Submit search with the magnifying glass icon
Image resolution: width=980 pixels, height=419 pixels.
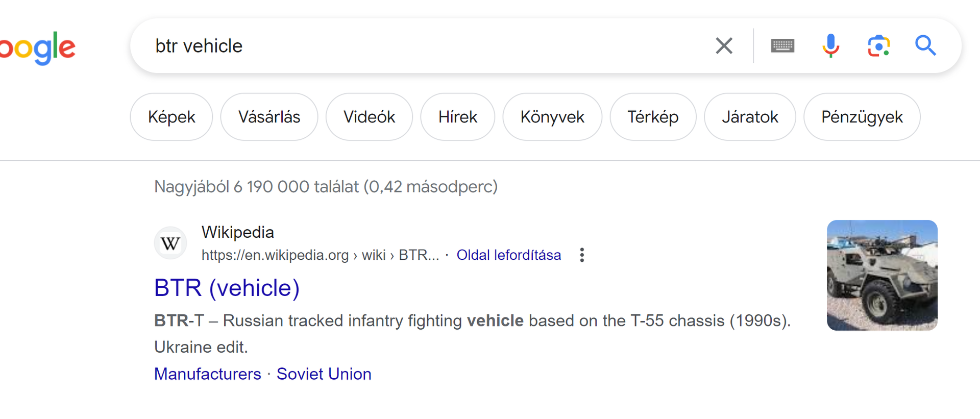925,46
